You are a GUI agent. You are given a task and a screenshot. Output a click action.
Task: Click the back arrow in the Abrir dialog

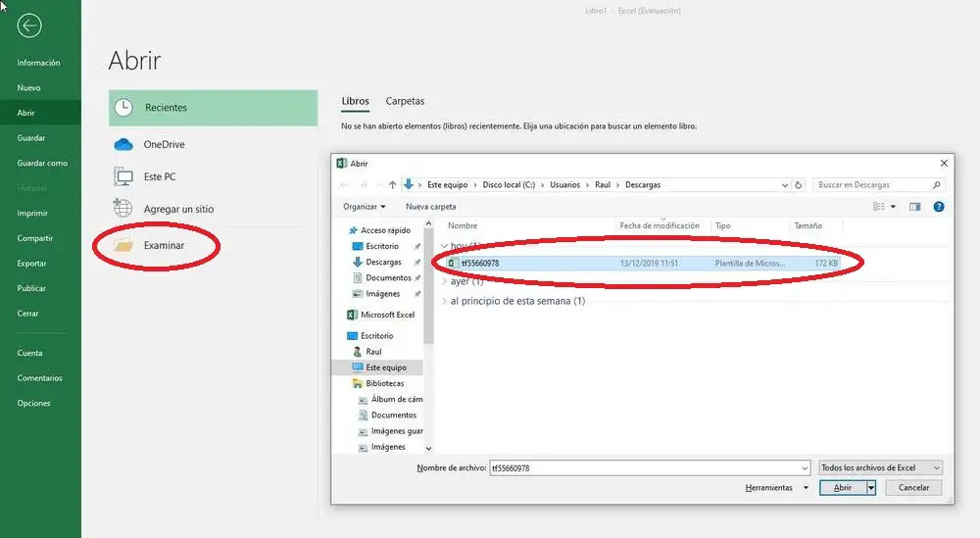[344, 185]
